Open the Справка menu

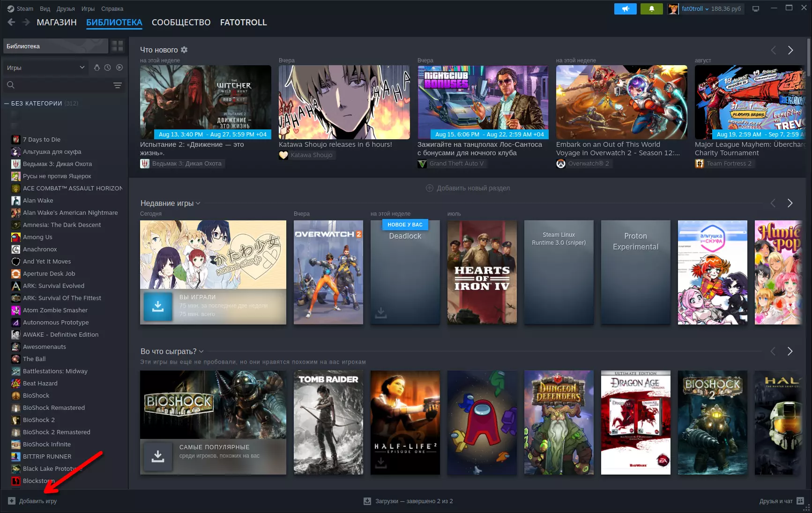click(112, 9)
